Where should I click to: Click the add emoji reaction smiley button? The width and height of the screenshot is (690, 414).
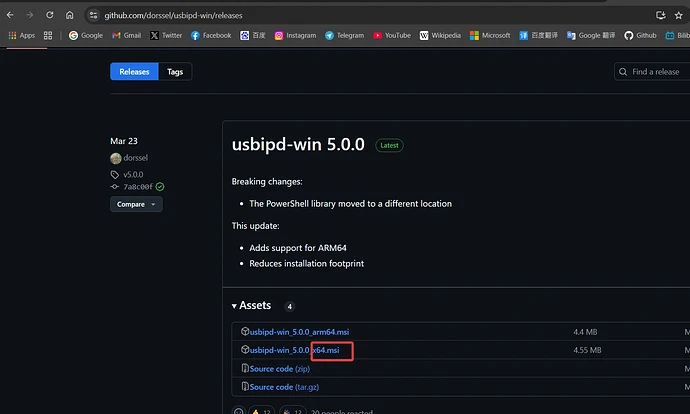(x=238, y=411)
